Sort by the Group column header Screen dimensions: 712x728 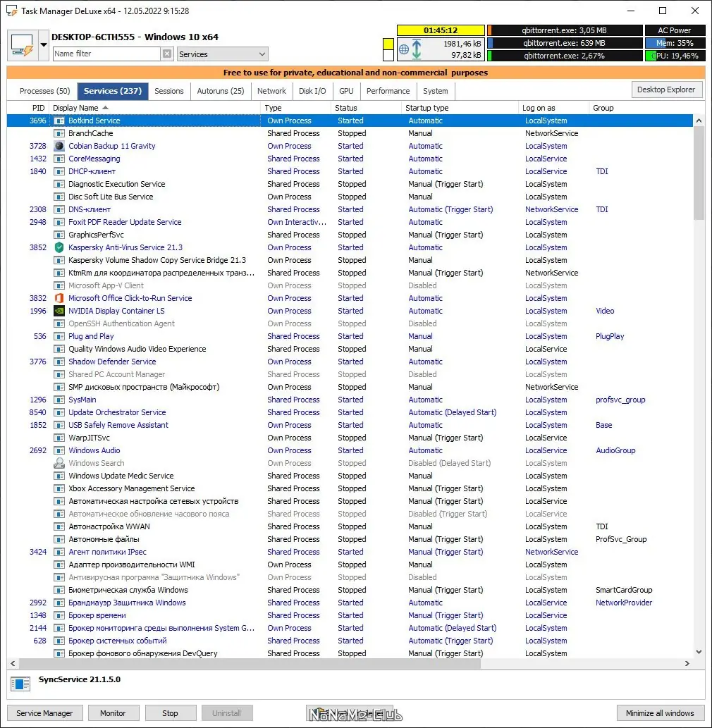pos(641,108)
